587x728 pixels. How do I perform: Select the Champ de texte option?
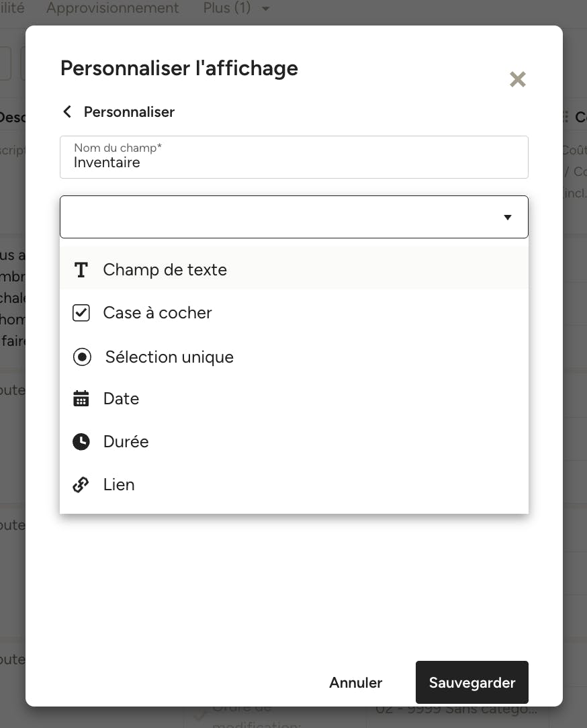pyautogui.click(x=294, y=270)
